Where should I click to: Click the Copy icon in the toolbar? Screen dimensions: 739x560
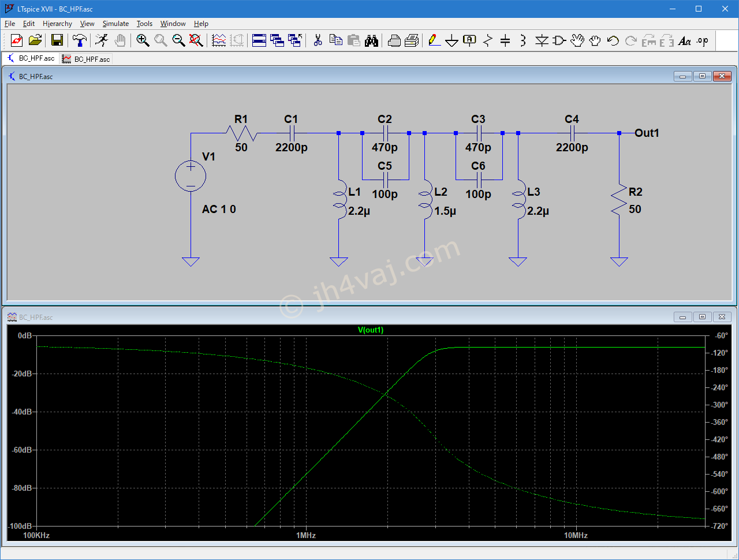(335, 40)
